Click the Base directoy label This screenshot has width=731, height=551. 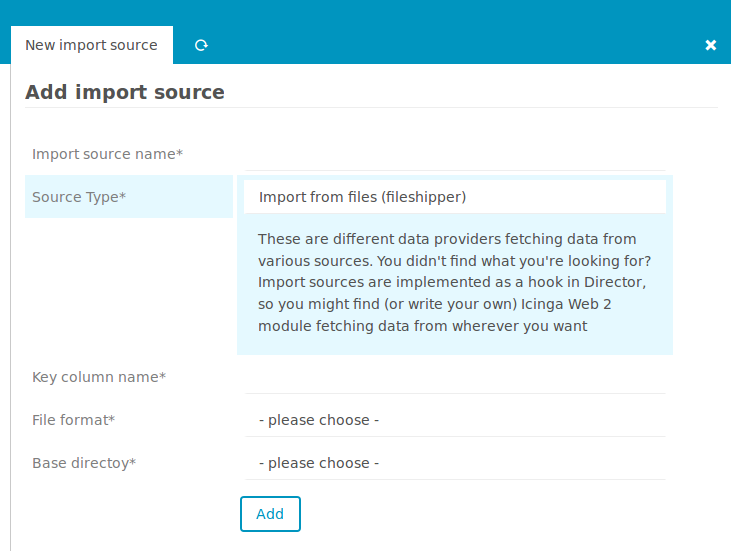[x=84, y=463]
